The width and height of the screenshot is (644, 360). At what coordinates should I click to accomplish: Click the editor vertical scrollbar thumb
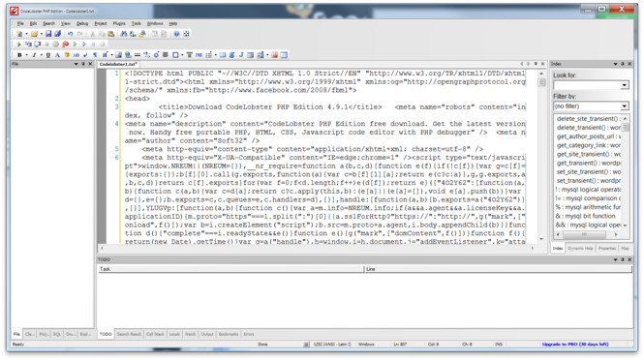541,82
